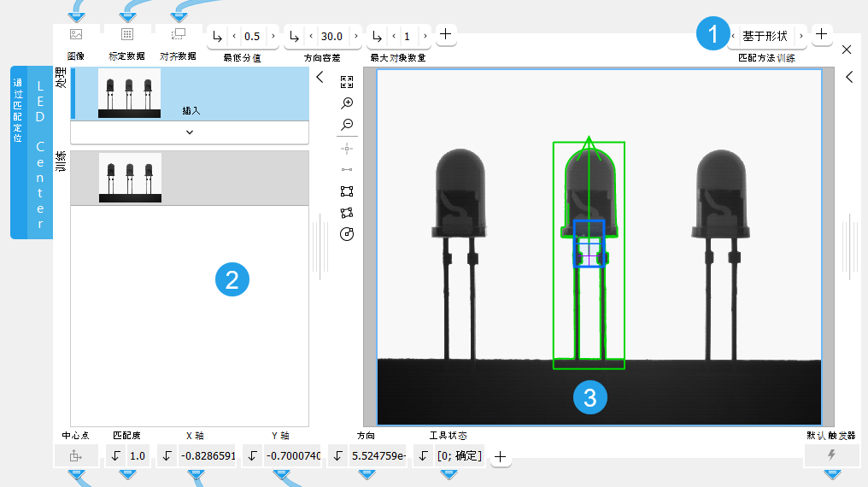Click the 默认触发器 lightning trigger button
Image resolution: width=868 pixels, height=487 pixels.
[x=831, y=456]
